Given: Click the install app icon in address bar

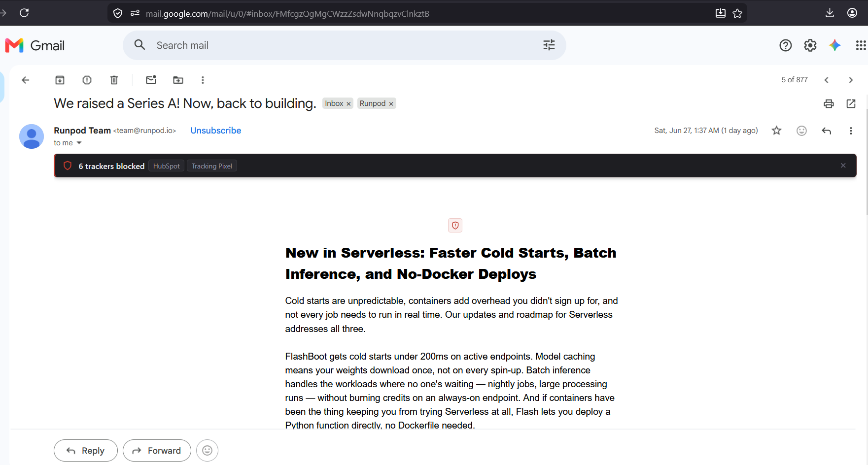Looking at the screenshot, I should click(x=721, y=13).
